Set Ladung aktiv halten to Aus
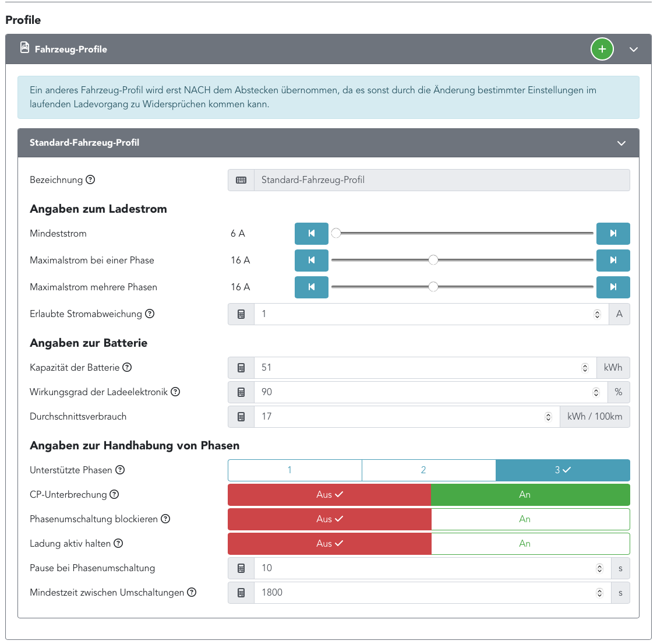 click(x=329, y=544)
